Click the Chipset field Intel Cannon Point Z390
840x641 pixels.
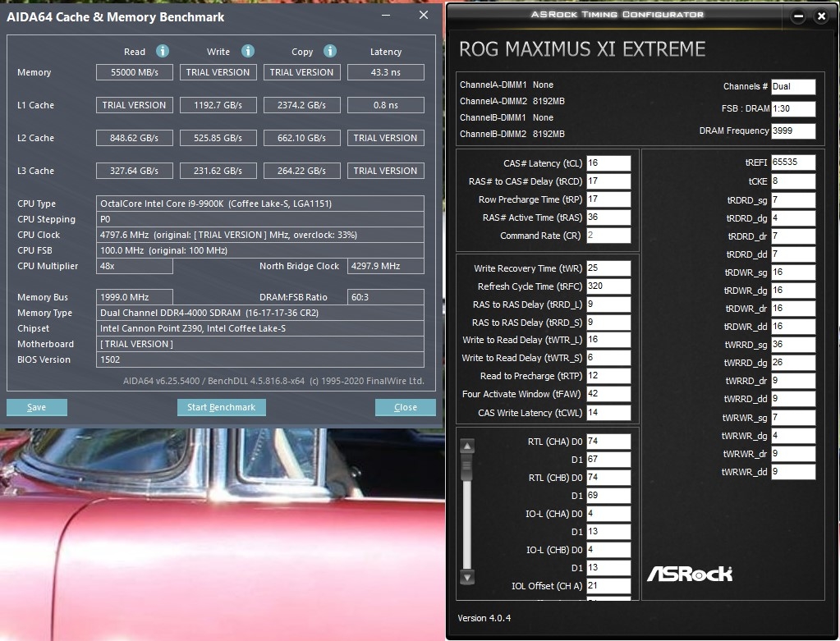[x=260, y=328]
